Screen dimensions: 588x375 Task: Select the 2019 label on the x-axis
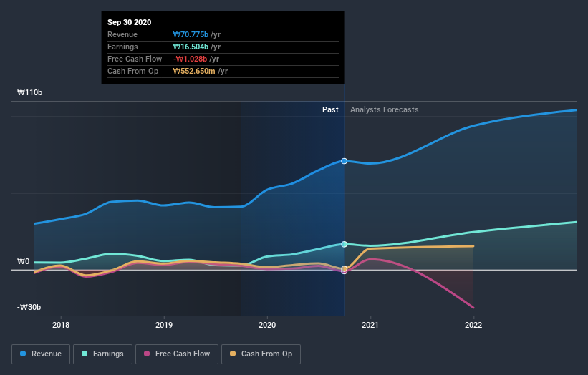coord(164,325)
